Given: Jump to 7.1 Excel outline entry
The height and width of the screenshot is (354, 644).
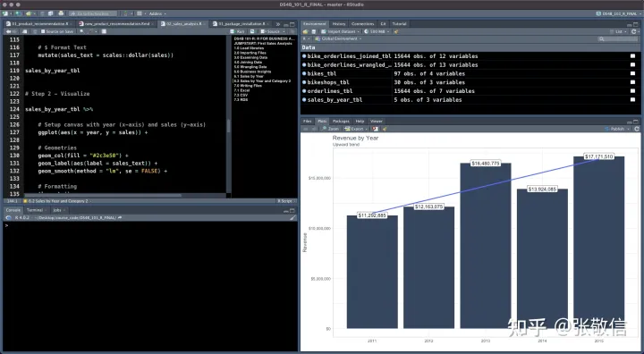Looking at the screenshot, I should [241, 90].
